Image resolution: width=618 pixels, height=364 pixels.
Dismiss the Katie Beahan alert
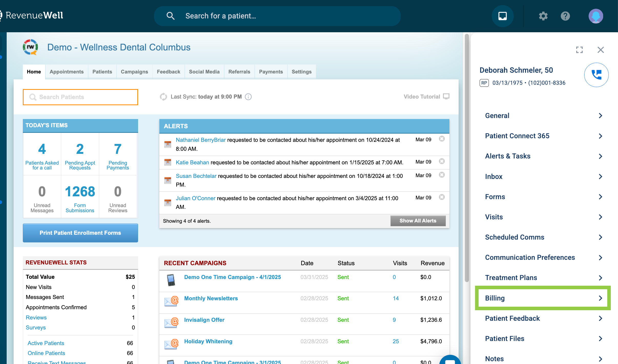point(442,161)
